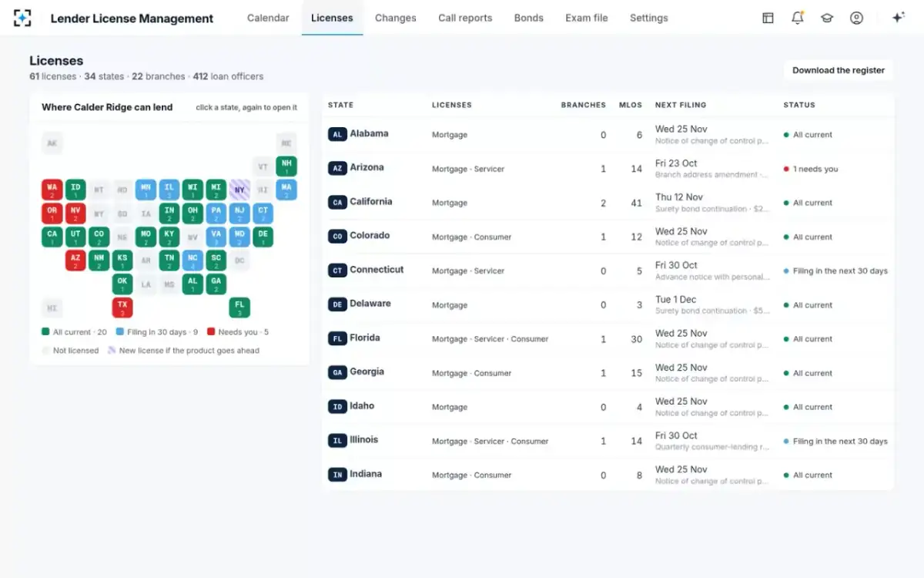Screen dimensions: 924x578
Task: Switch to Call reports tab
Action: pos(465,18)
